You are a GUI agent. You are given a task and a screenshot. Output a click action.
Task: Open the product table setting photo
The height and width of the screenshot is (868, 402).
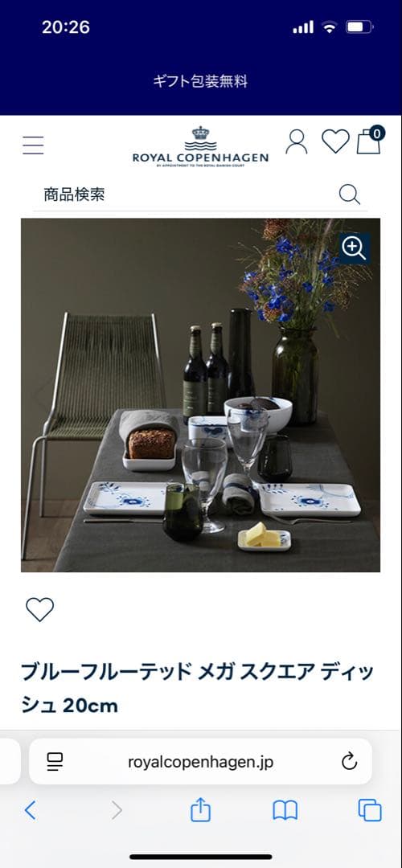[200, 395]
